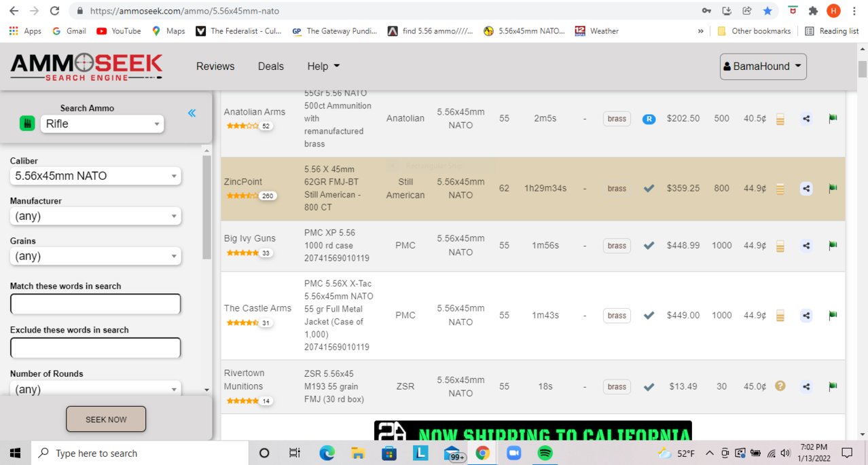This screenshot has width=868, height=465.
Task: Open the Maps bookmark
Action: tap(168, 31)
